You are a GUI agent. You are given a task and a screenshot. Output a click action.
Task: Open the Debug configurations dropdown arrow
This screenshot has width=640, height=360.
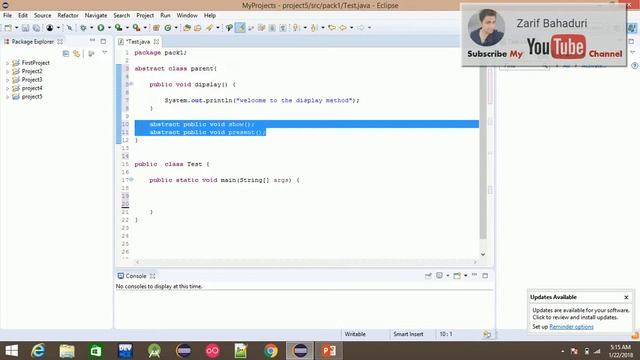[91, 28]
